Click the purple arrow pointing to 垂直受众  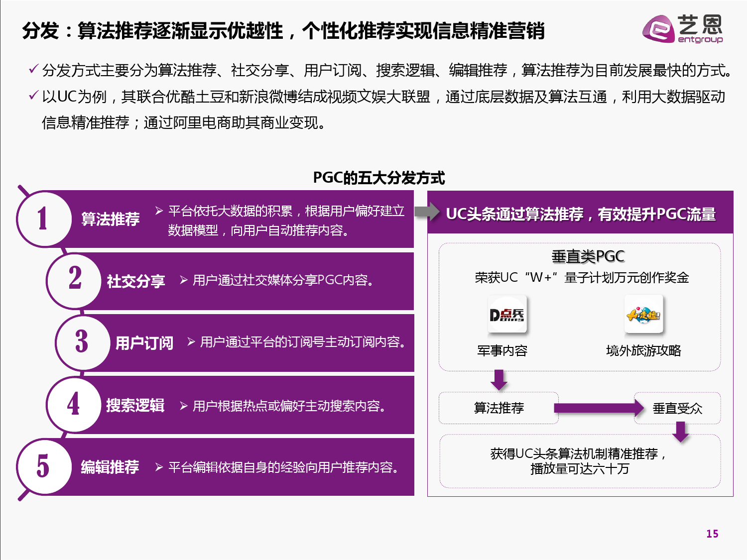[x=599, y=409]
